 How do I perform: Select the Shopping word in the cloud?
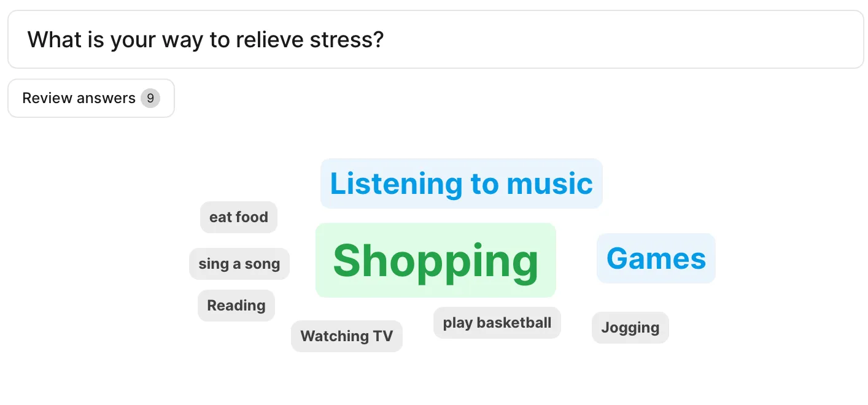point(435,260)
